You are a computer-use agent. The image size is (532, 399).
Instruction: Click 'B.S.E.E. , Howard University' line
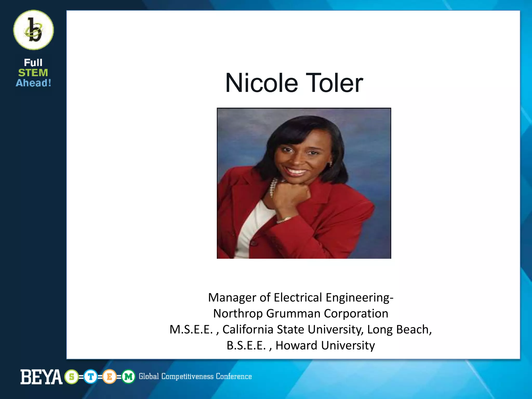tap(301, 345)
